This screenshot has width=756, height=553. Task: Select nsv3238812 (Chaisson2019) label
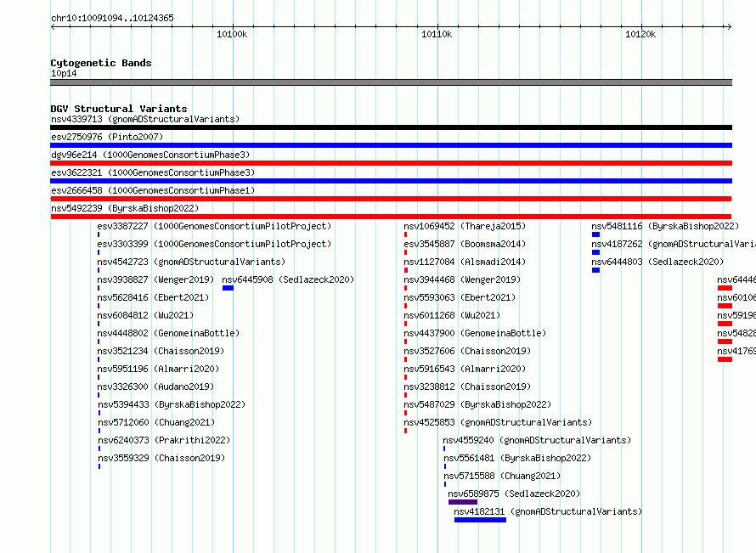467,387
